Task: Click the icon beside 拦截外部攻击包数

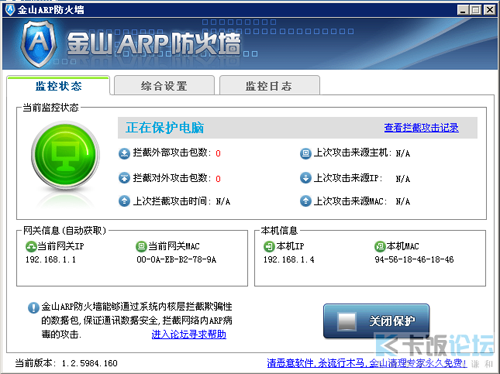Action: (x=124, y=153)
